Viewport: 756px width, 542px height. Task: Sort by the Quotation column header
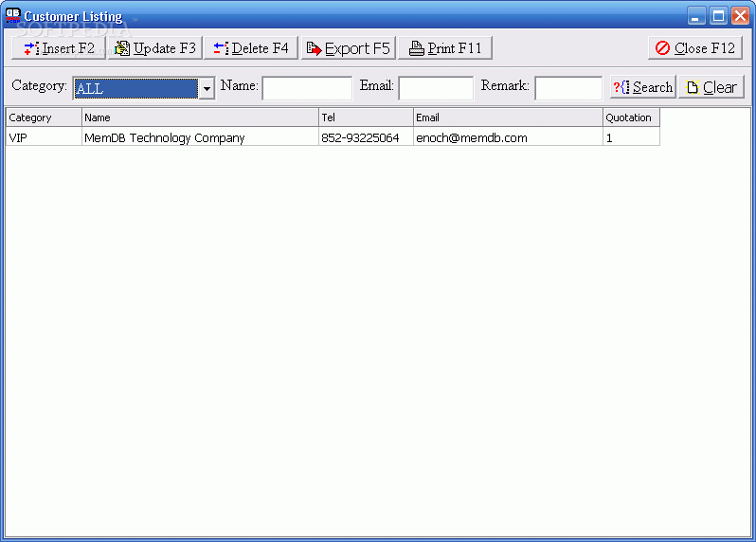(631, 117)
